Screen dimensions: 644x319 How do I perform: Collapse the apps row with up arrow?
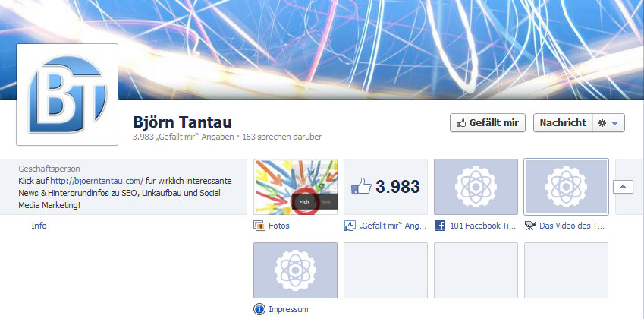coord(623,187)
